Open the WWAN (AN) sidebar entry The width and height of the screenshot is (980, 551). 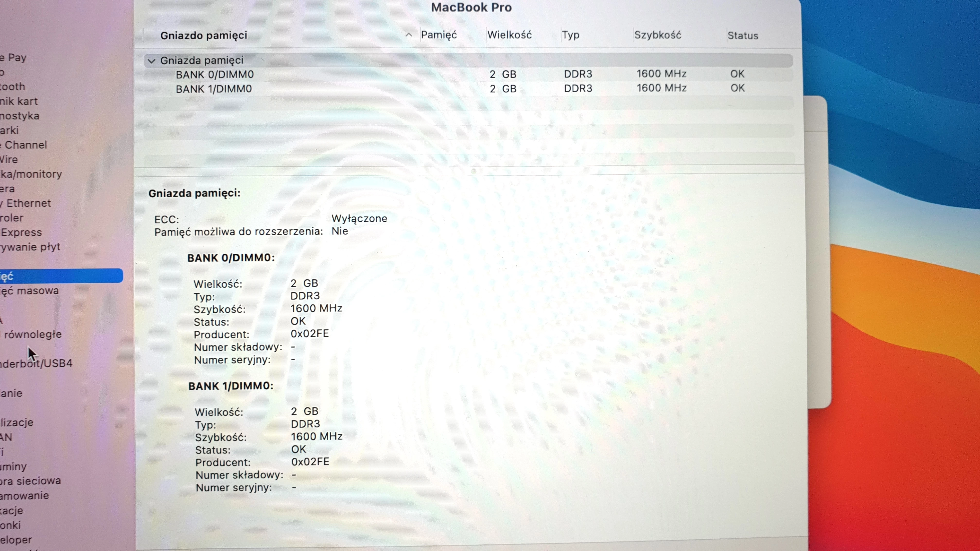point(7,437)
